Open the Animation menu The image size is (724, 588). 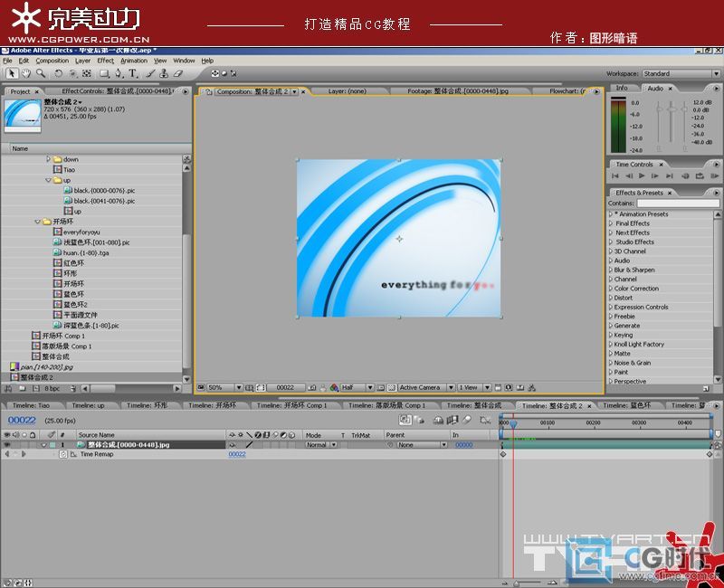pos(134,61)
